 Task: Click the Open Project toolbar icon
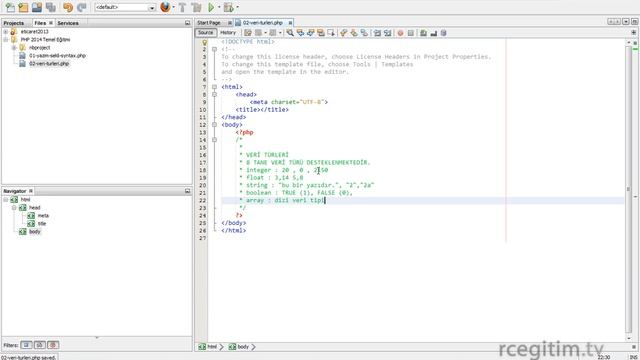pyautogui.click(x=37, y=7)
